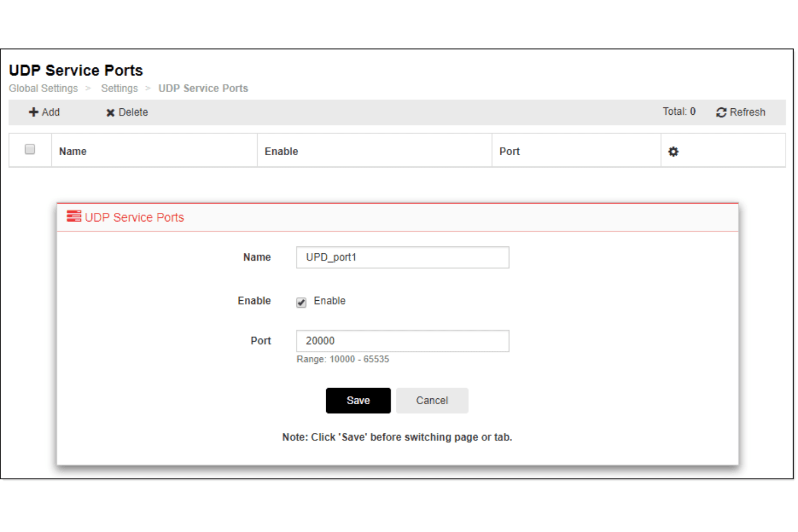Click the Delete button in the toolbar

127,112
